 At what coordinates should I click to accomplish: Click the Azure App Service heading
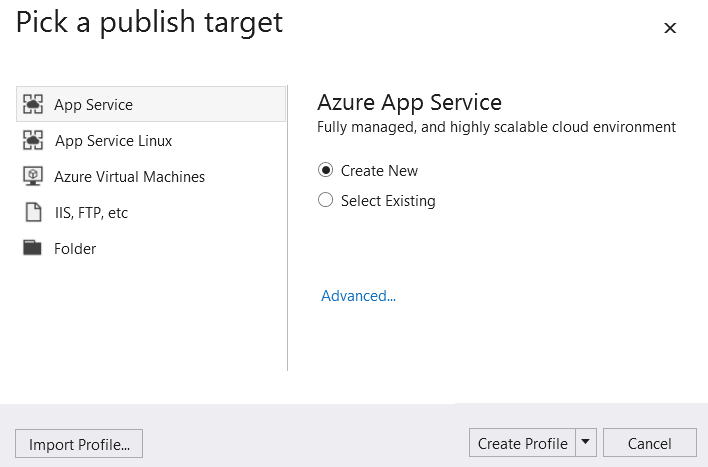click(409, 102)
